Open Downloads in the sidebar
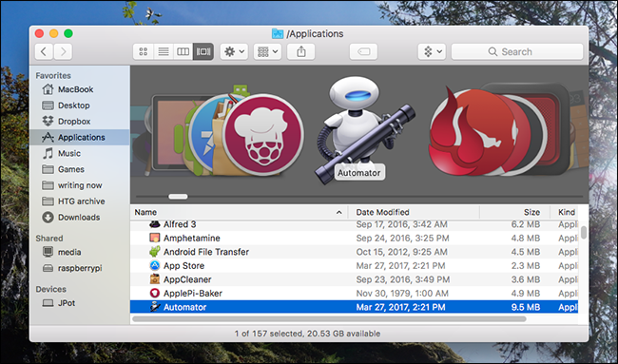This screenshot has height=364, width=618. coord(80,217)
